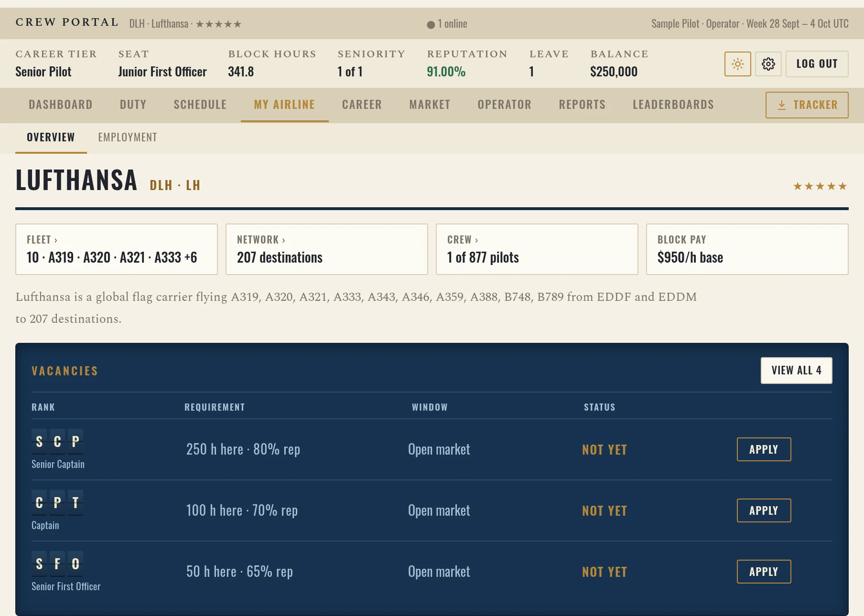Image resolution: width=864 pixels, height=616 pixels.
Task: Click the download icon in Tracker button
Action: click(782, 105)
